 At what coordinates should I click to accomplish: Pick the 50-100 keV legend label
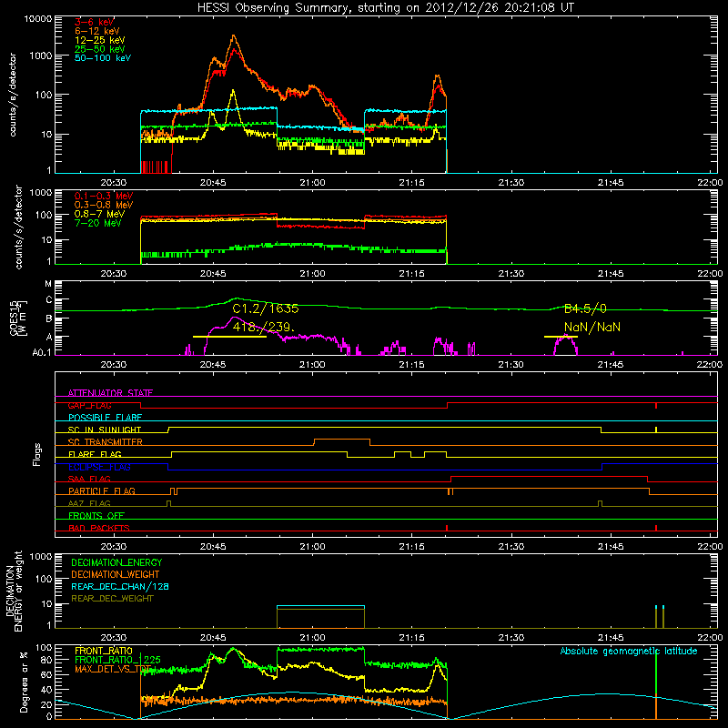pyautogui.click(x=103, y=58)
